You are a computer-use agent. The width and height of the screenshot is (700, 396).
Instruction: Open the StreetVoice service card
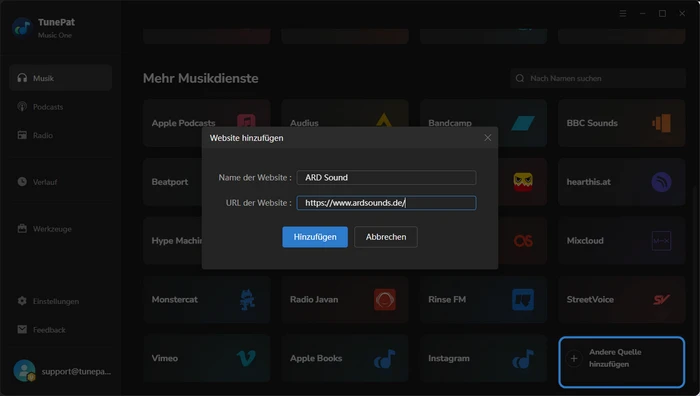tap(621, 300)
